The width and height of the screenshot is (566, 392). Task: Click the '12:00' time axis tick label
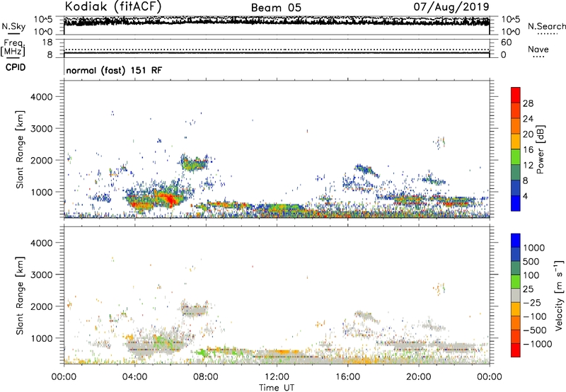coord(277,377)
